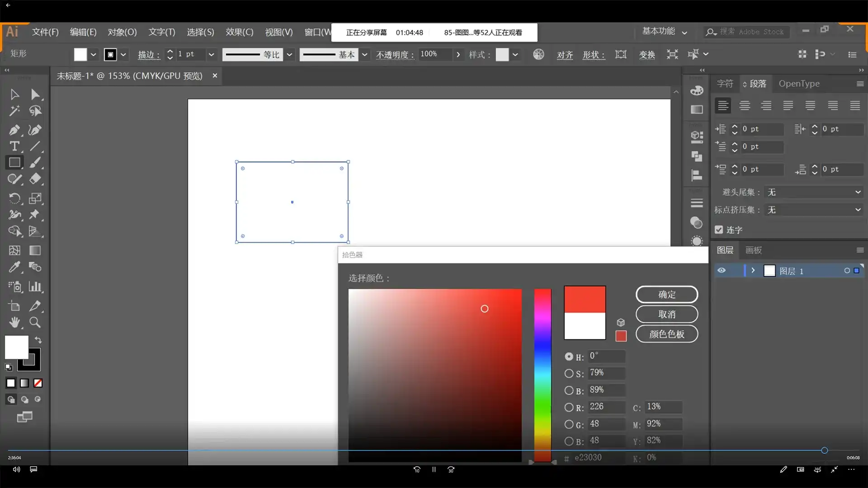This screenshot has width=868, height=488.
Task: Click the 颜色色板 button
Action: (666, 334)
